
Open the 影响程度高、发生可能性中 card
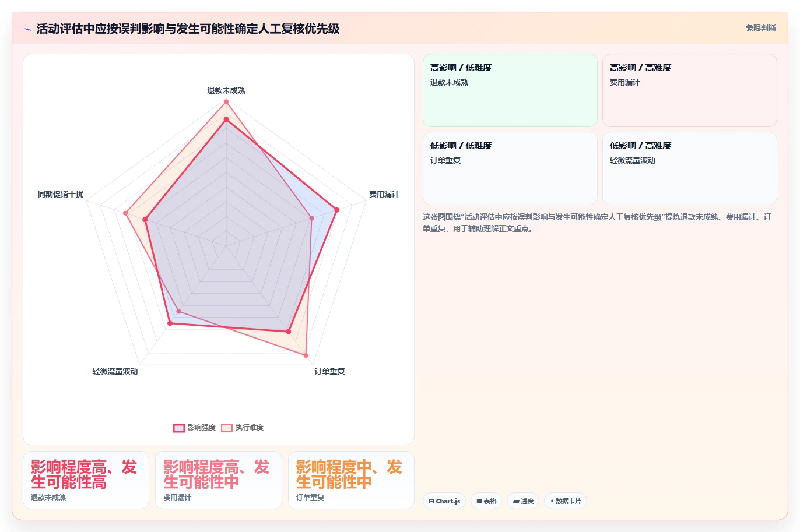coord(219,480)
